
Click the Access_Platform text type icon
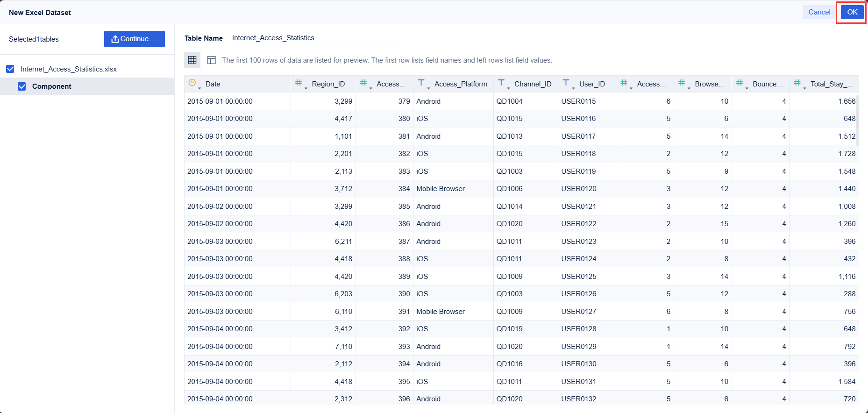point(421,83)
